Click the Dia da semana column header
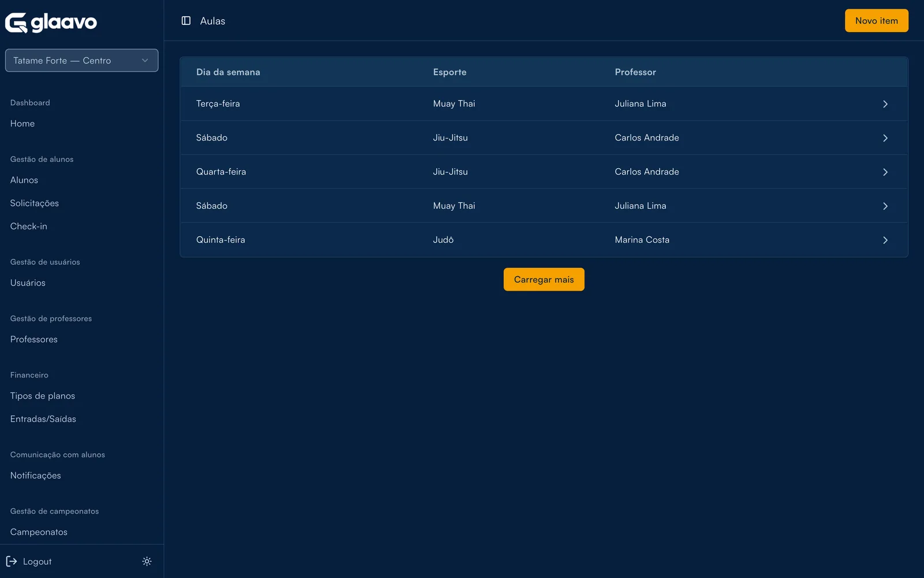This screenshot has height=578, width=924. click(x=228, y=72)
